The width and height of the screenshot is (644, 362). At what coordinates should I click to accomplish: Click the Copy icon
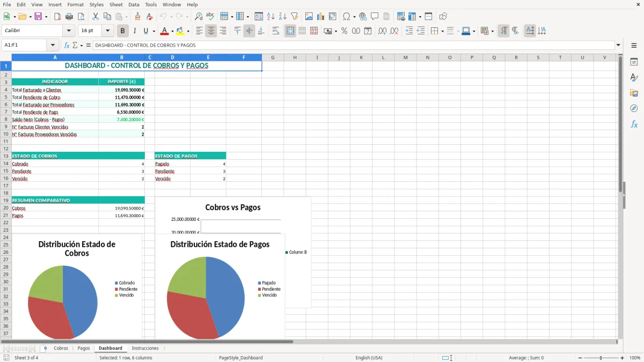(107, 17)
